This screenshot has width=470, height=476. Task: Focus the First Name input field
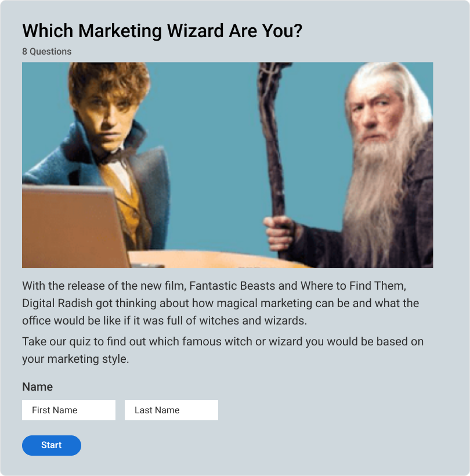(x=68, y=410)
